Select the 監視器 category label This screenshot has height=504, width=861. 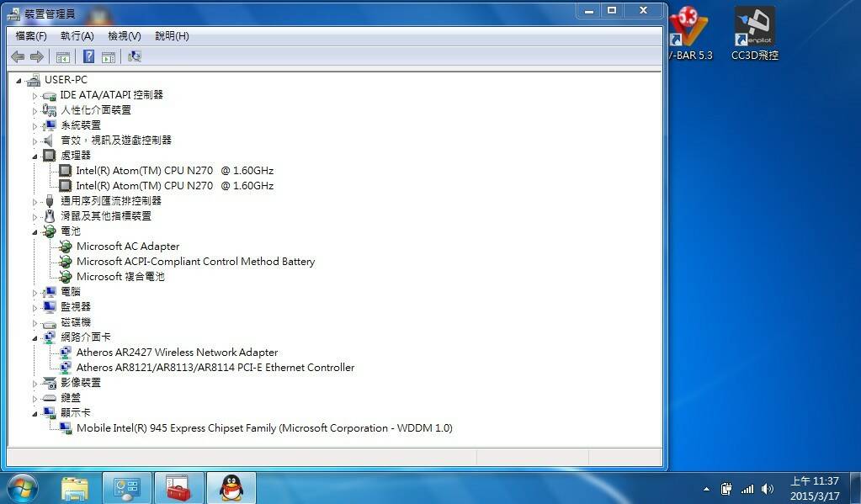click(75, 307)
